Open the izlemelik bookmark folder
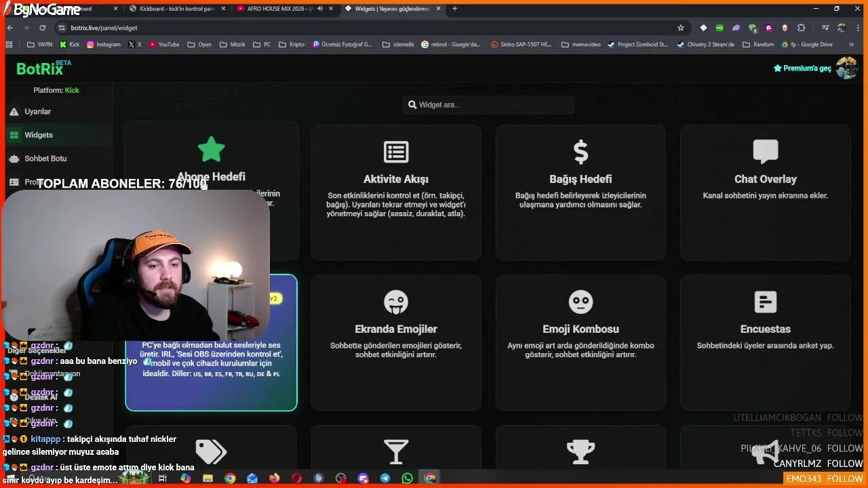 399,45
